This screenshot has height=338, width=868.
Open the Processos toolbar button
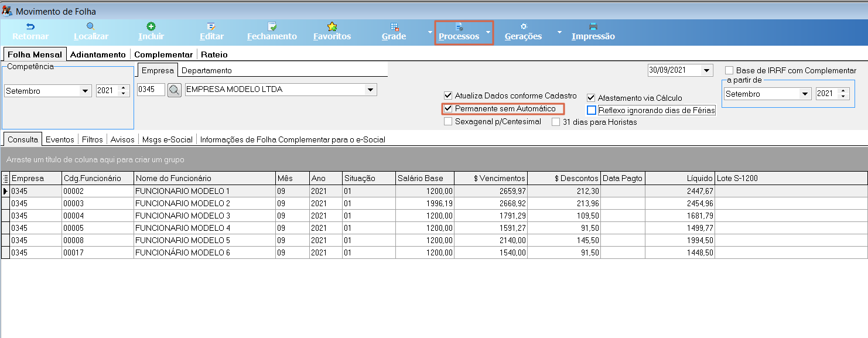pyautogui.click(x=459, y=32)
